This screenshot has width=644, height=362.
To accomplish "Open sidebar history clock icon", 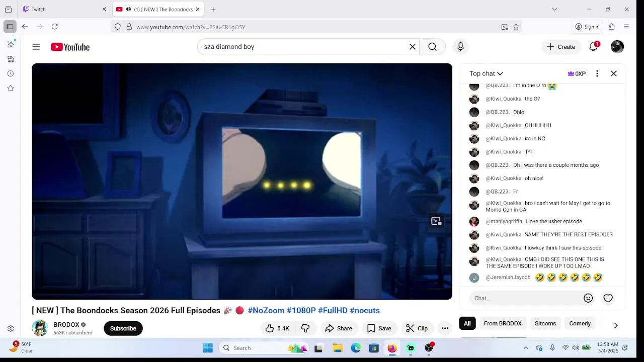I will click(11, 73).
